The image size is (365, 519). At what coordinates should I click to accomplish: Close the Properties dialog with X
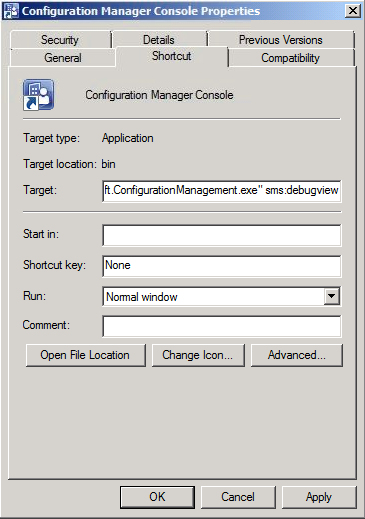[353, 11]
